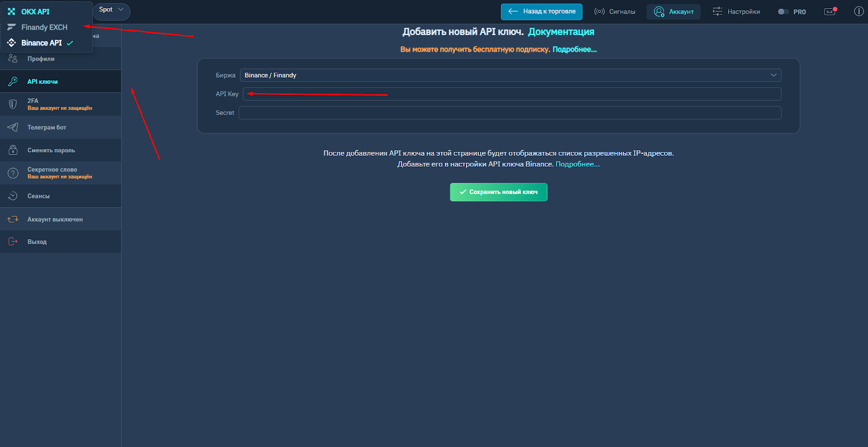Click the Назад к торговле button

coord(541,11)
